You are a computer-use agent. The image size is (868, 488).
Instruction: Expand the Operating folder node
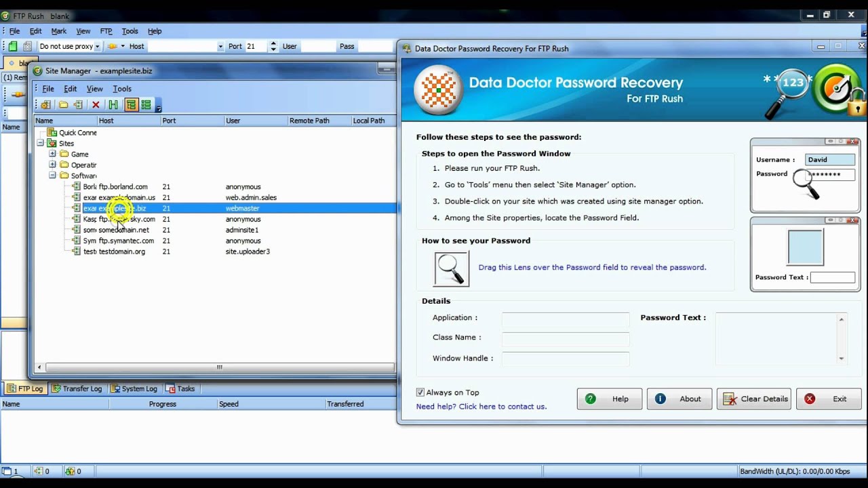[x=52, y=165]
